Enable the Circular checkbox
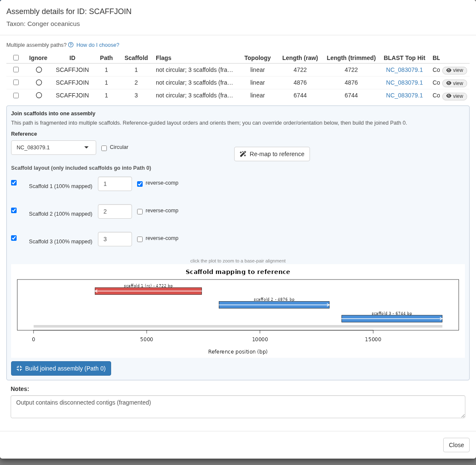Viewport: 476px width, 465px height. point(104,148)
